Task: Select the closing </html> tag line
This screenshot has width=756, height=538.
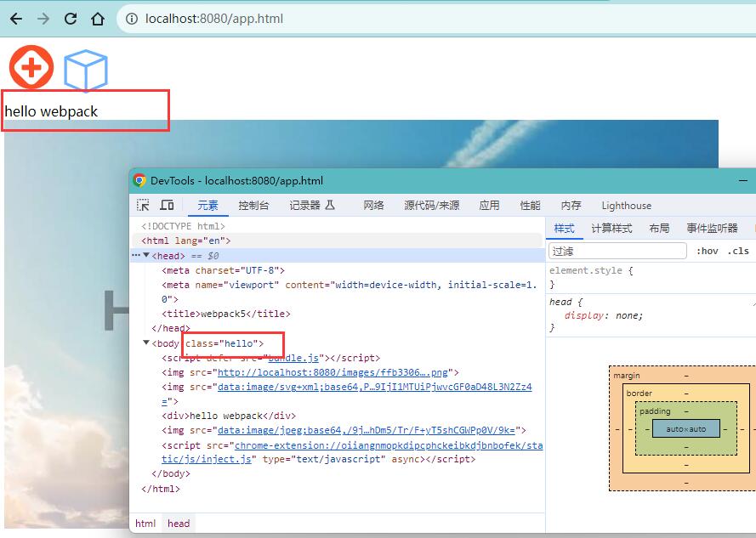Action: tap(161, 489)
